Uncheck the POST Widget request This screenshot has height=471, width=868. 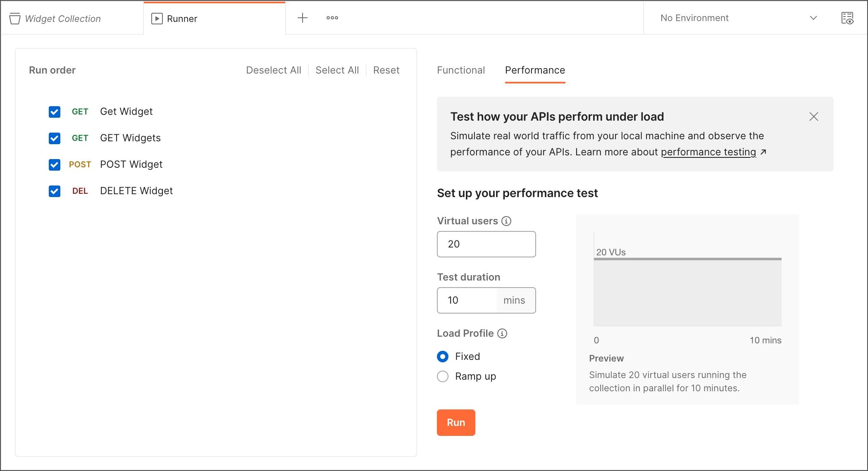pyautogui.click(x=54, y=164)
